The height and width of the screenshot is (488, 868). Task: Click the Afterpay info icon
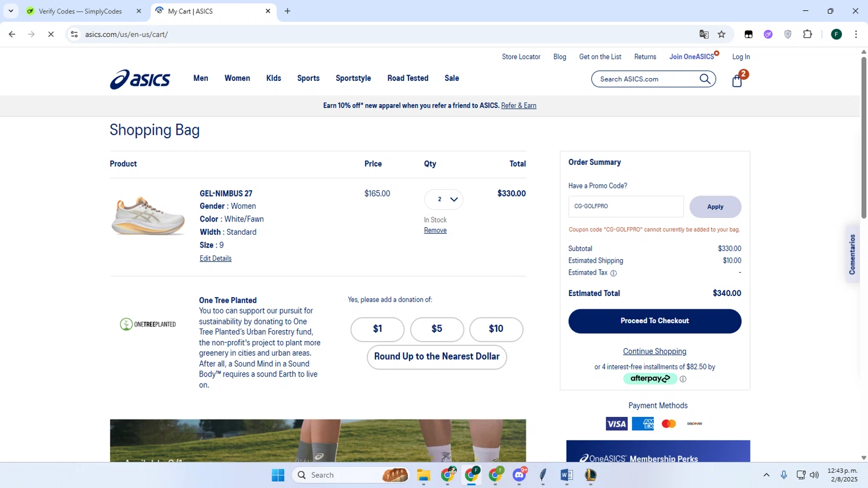coord(683,379)
